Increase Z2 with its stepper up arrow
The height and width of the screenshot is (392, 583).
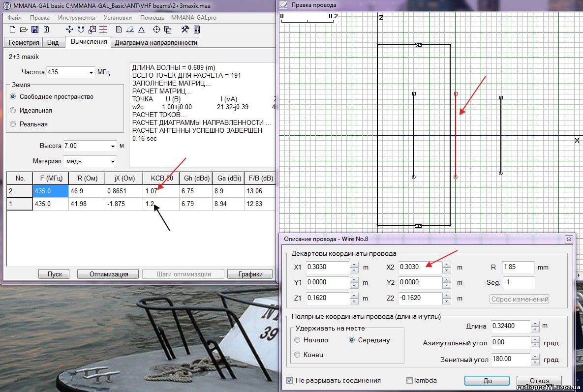tap(447, 296)
